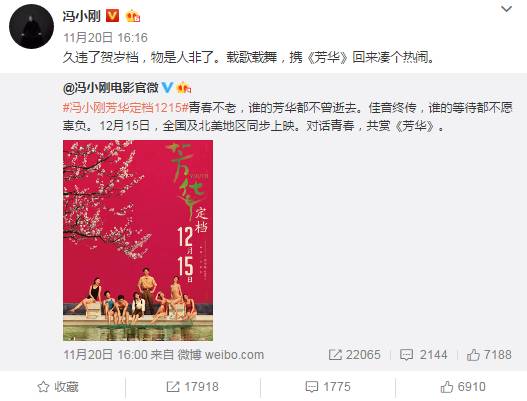Follow the 微博 weibo.com source link

click(x=221, y=355)
